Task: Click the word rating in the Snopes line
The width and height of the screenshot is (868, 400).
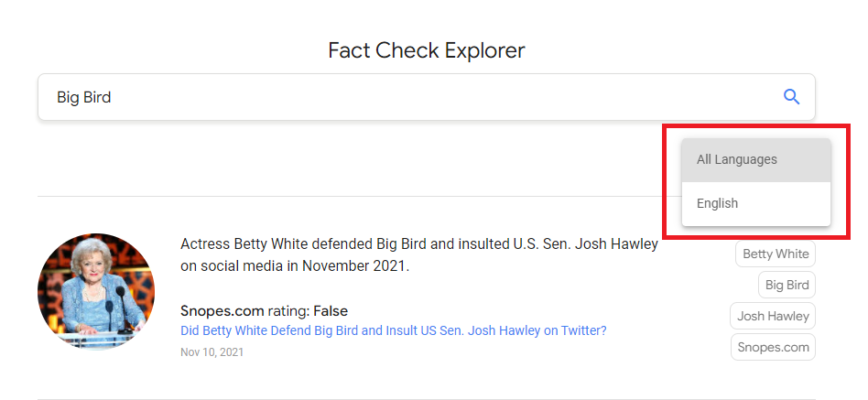Action: (x=288, y=311)
